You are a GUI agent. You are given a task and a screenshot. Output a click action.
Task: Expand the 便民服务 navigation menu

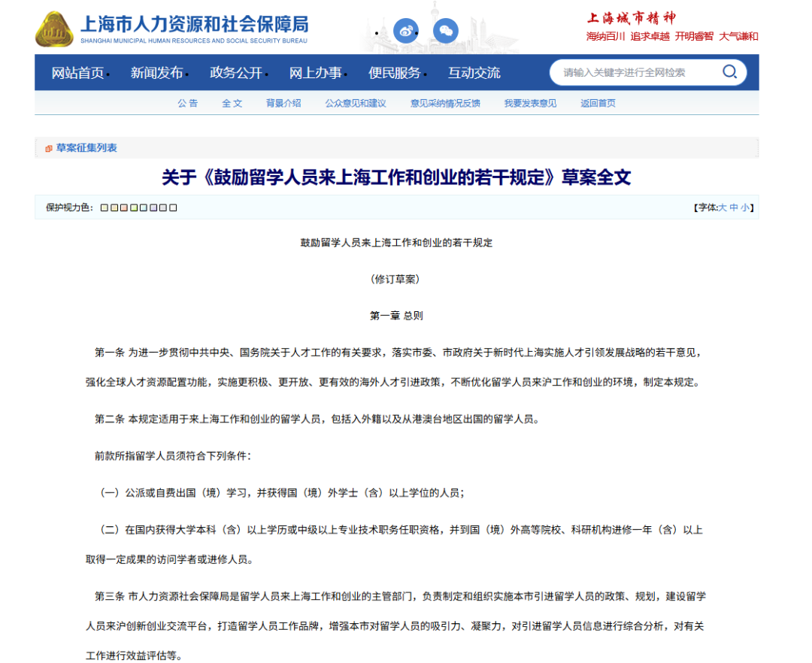[395, 73]
